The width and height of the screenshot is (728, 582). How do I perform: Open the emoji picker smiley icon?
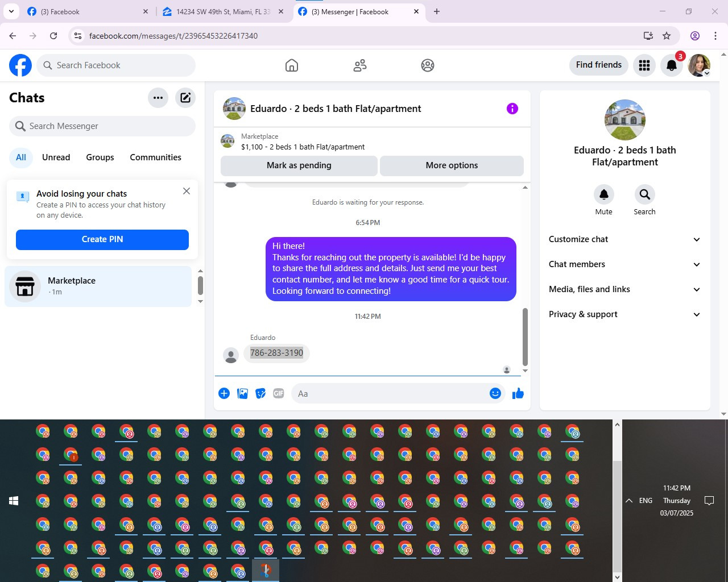pyautogui.click(x=495, y=393)
